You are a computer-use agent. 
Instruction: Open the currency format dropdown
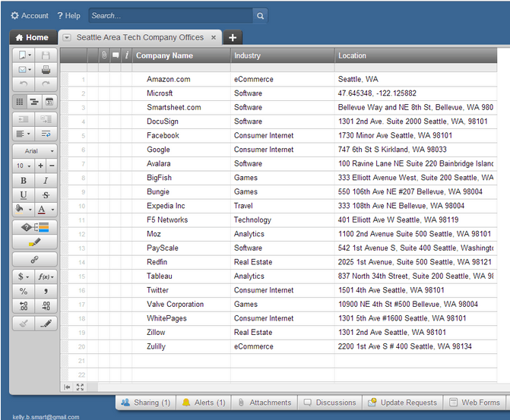24,276
